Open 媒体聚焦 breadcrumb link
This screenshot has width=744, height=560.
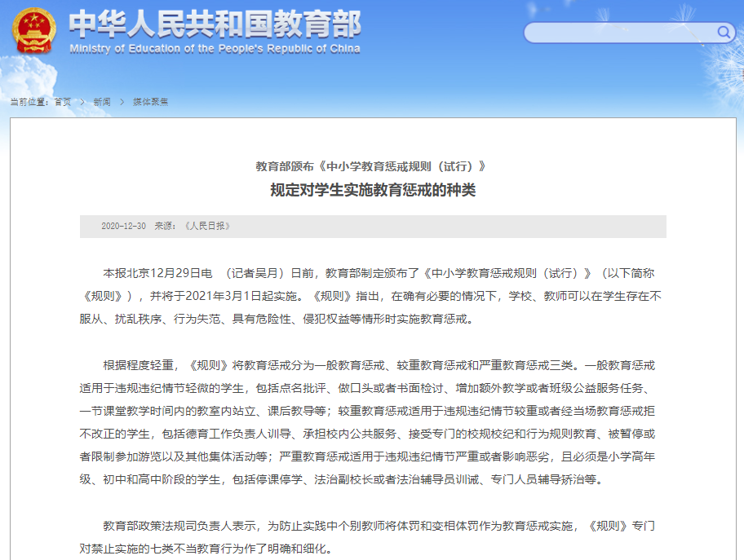[150, 102]
